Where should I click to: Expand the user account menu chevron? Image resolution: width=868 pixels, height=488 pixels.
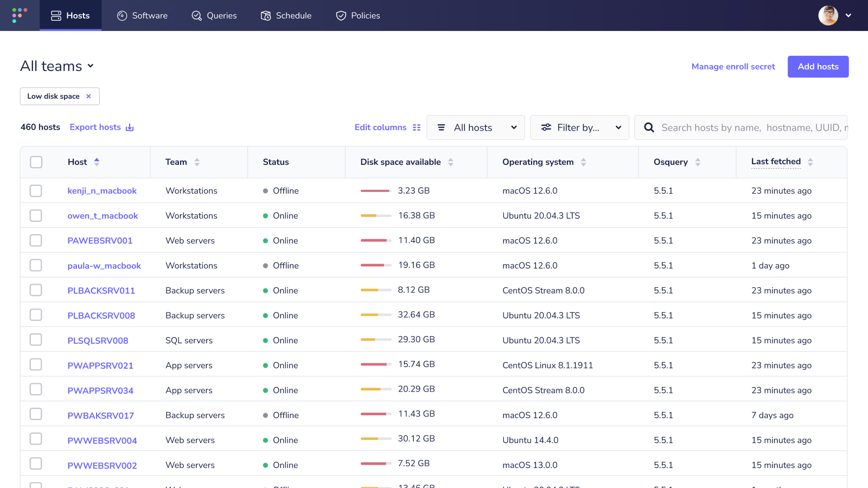pyautogui.click(x=848, y=16)
